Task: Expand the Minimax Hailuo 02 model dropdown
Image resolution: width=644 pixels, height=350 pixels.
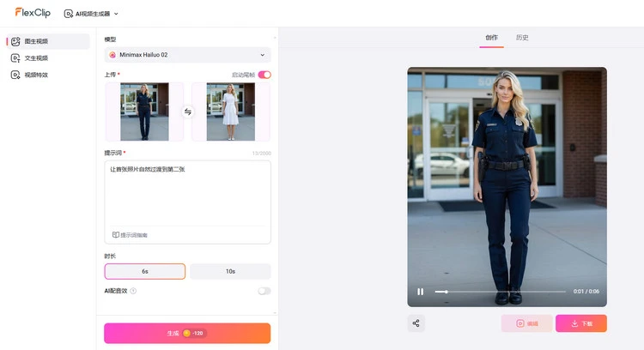Action: [x=187, y=55]
